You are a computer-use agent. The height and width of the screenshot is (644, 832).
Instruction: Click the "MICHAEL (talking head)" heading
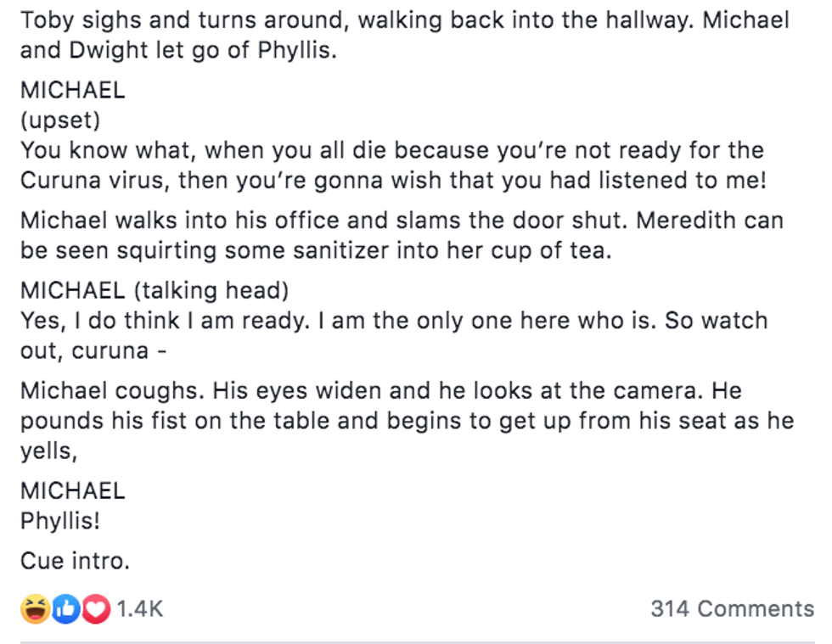155,291
